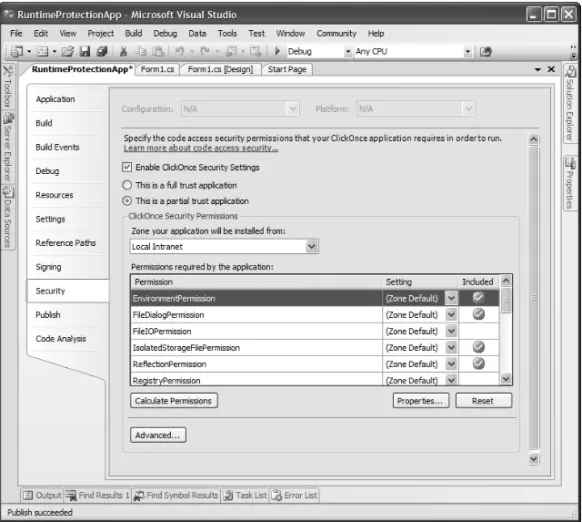This screenshot has width=582, height=522.
Task: Open the Community menu
Action: pyautogui.click(x=336, y=33)
